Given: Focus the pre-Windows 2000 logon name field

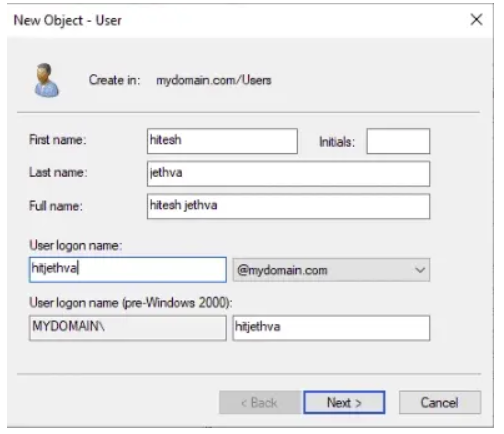Looking at the screenshot, I should click(331, 328).
